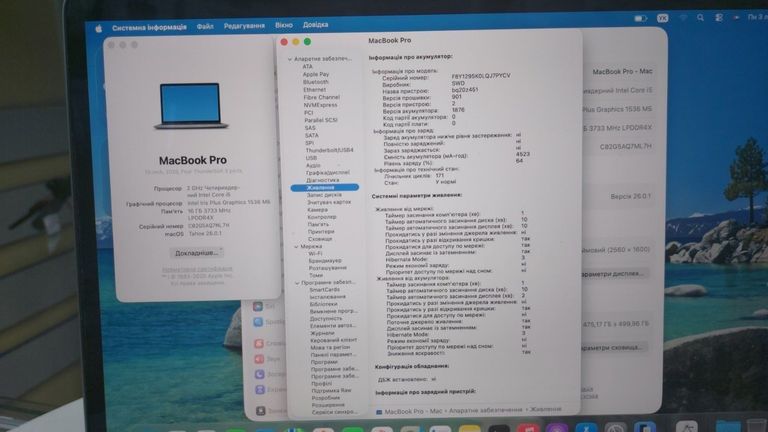Click the Wi-Fi icon in menu bar
This screenshot has height=432, width=768.
coord(683,18)
